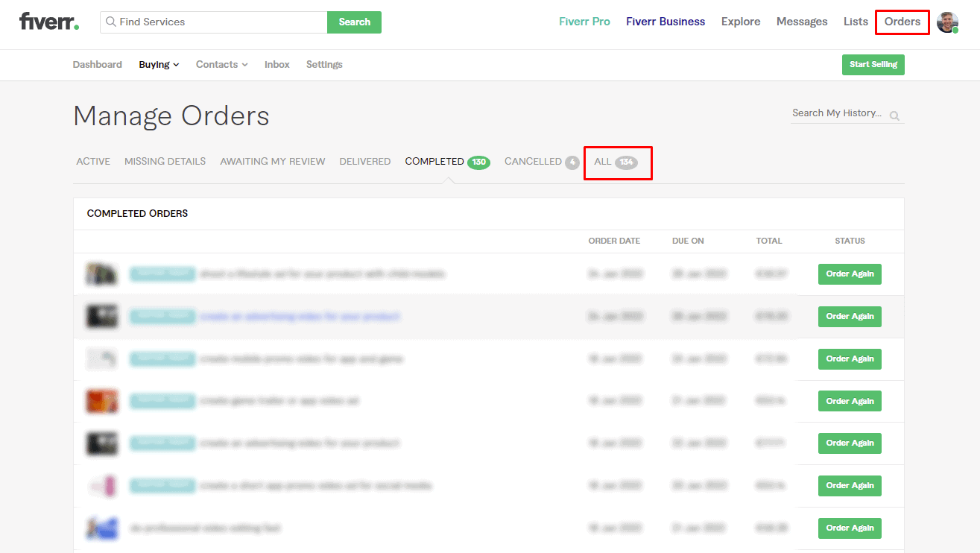Screen dimensions: 980x553
Task: Click the COMPLETED ORDERS section heading
Action: pos(137,214)
